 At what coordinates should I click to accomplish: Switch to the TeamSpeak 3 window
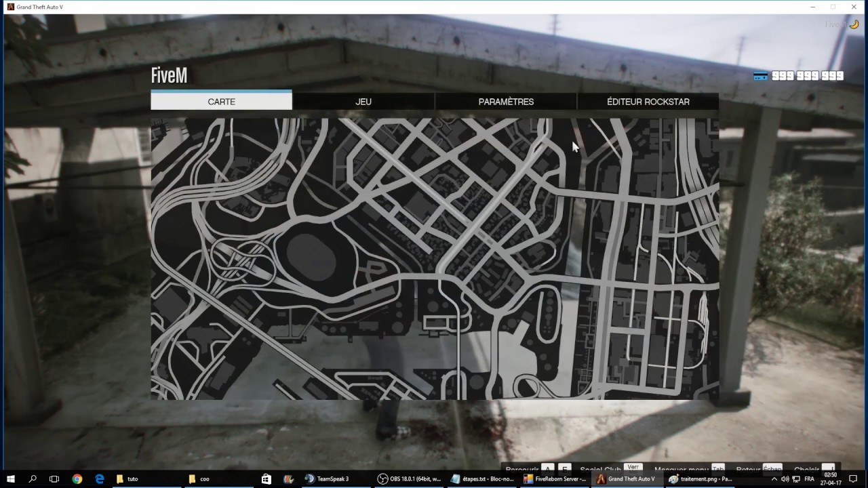tap(336, 479)
